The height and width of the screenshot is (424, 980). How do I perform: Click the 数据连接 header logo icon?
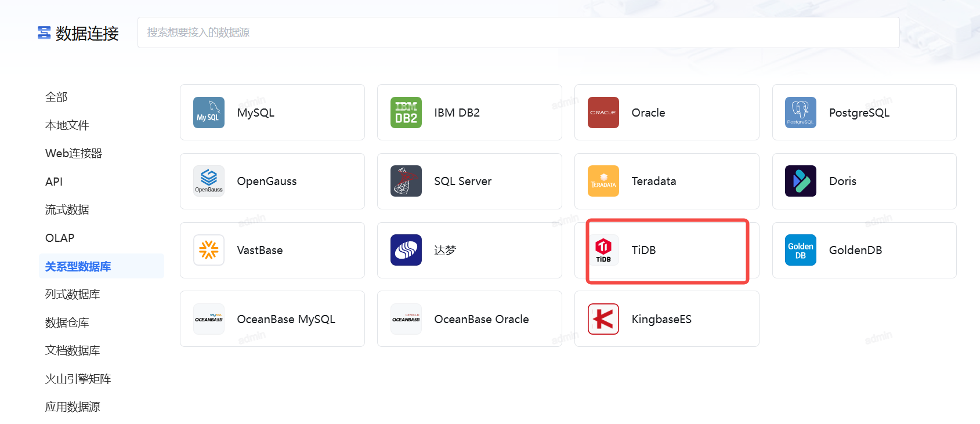44,33
